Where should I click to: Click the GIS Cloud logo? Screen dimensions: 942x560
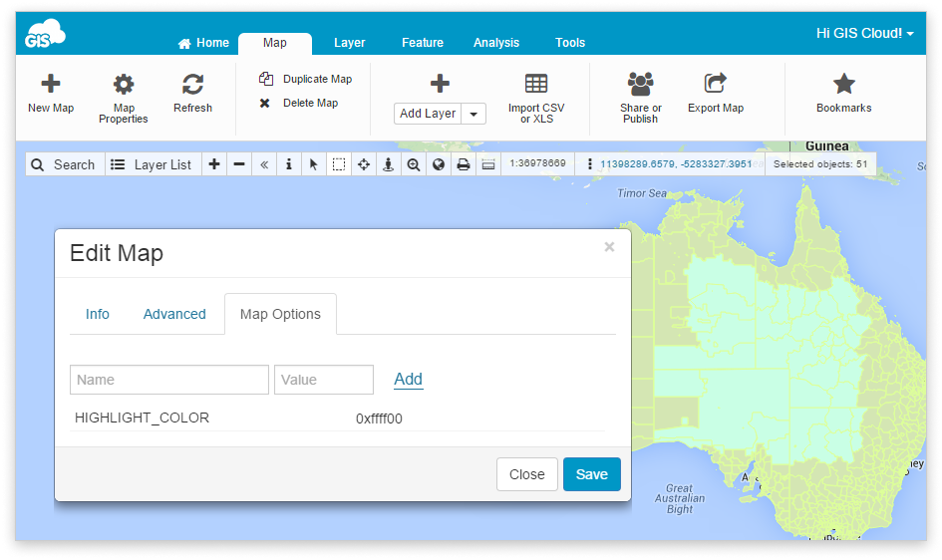(x=45, y=34)
